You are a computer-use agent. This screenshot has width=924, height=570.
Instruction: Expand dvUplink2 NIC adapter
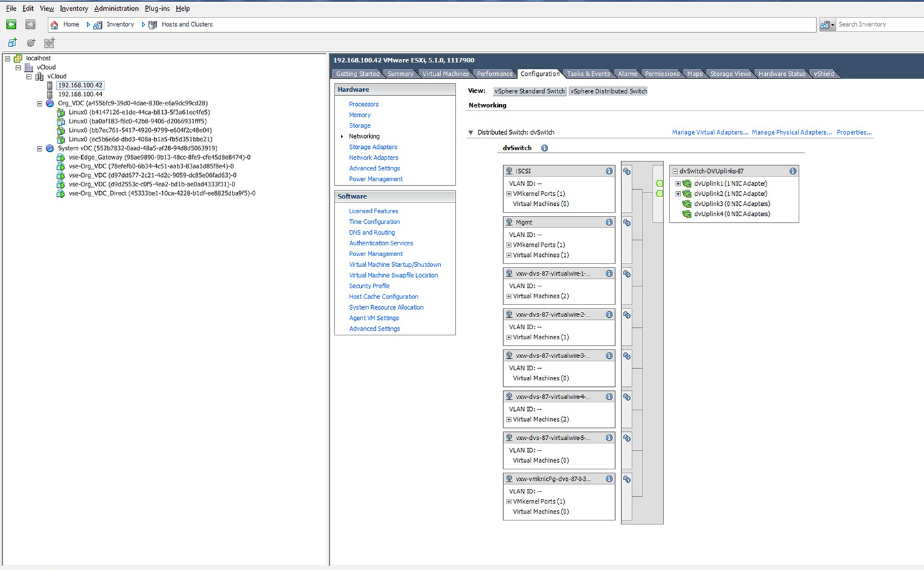pyautogui.click(x=678, y=194)
